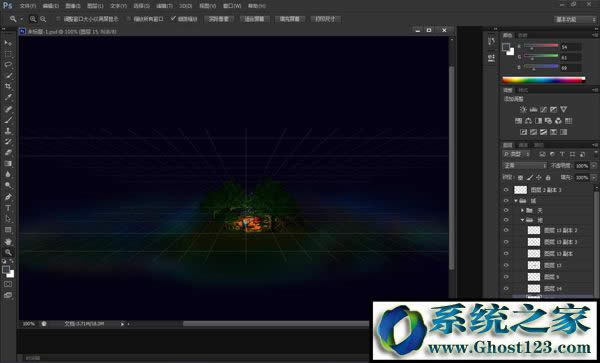Select the Magic Wand selection tool
Image resolution: width=600 pixels, height=363 pixels.
8,76
